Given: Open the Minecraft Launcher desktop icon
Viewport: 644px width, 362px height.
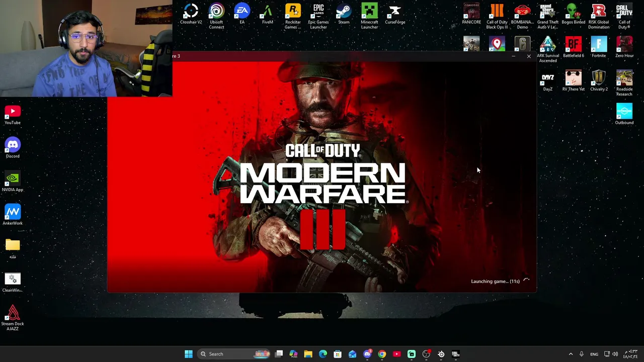Looking at the screenshot, I should [x=369, y=16].
